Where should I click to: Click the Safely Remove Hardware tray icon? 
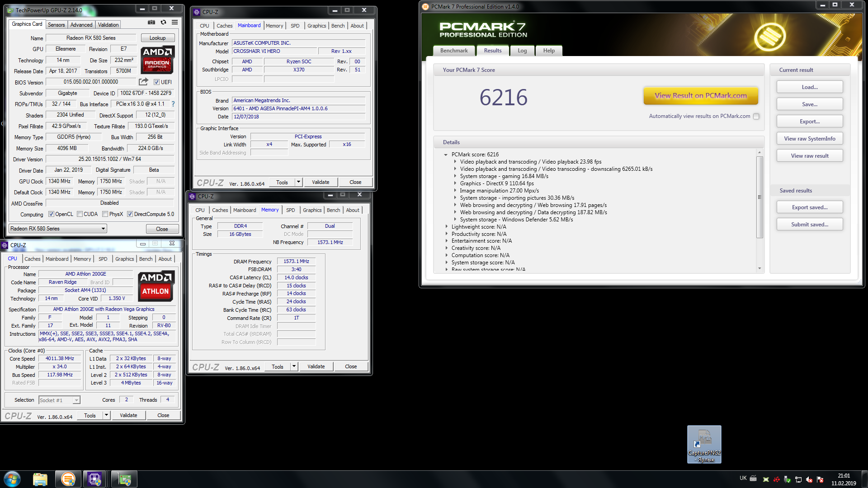pos(788,479)
